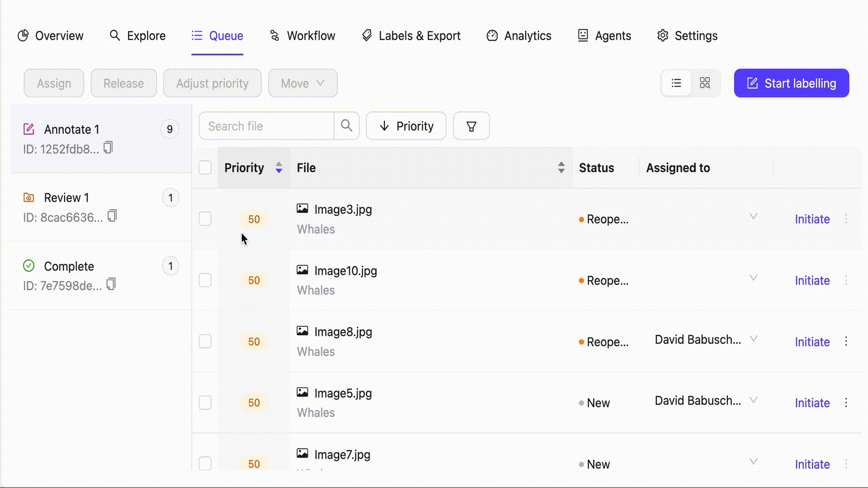This screenshot has height=488, width=868.
Task: Click the search magnifier icon button
Action: 347,126
